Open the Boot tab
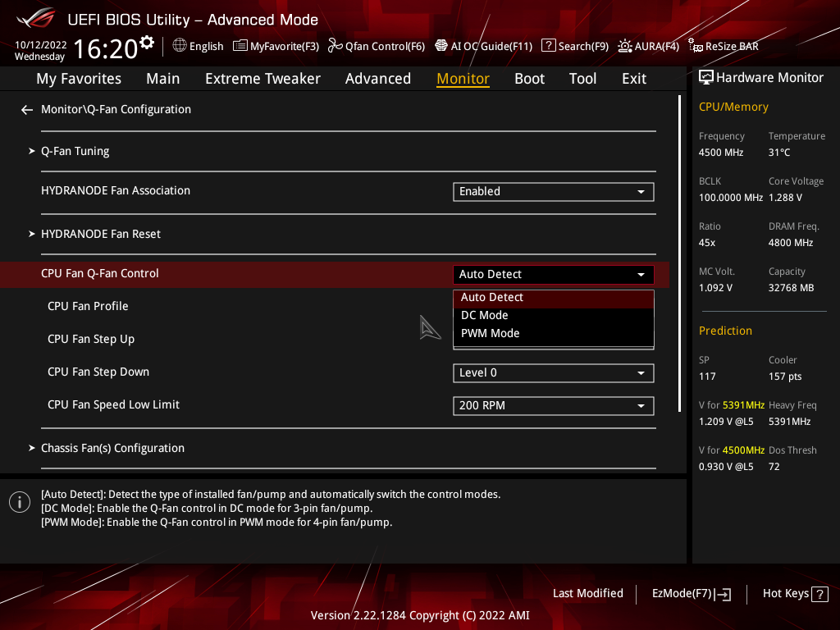The height and width of the screenshot is (630, 840). (x=529, y=79)
